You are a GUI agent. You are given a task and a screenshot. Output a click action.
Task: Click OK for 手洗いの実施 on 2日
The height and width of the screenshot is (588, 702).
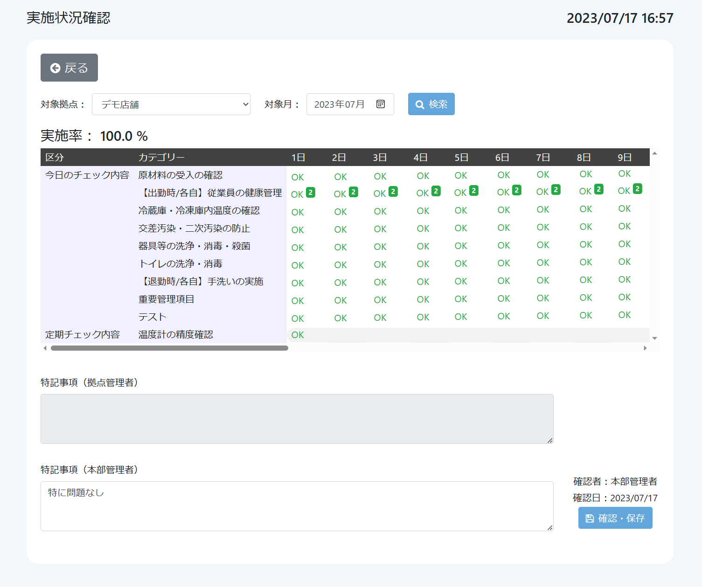coord(341,283)
